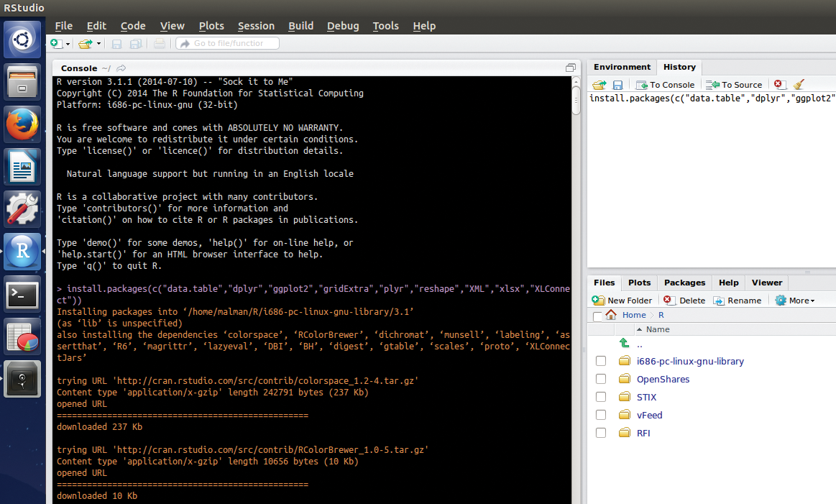The width and height of the screenshot is (836, 504).
Task: Send history command to console via To Console icon
Action: [665, 84]
